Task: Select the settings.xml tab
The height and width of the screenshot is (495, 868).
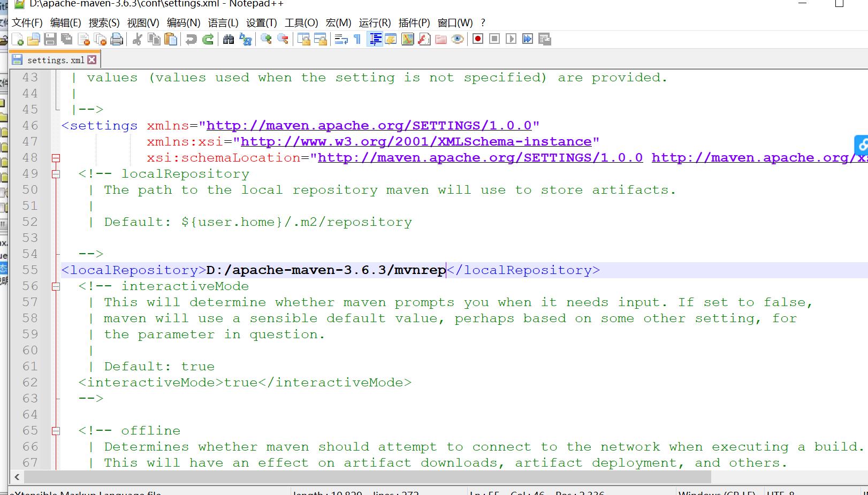Action: pyautogui.click(x=56, y=60)
